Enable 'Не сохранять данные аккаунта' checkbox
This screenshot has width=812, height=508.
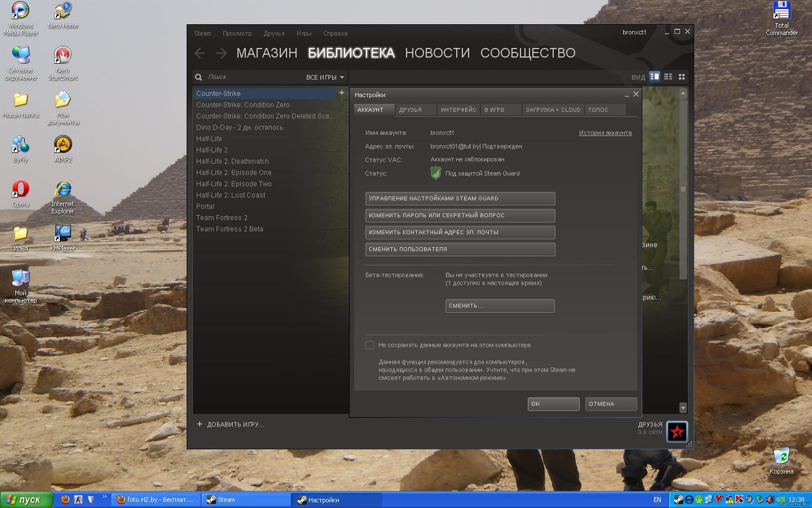(x=369, y=345)
